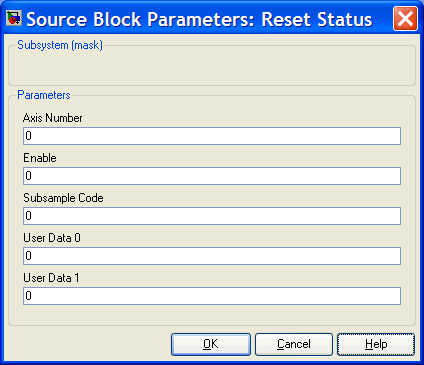Click into the User Data 0 field
The image size is (424, 365).
click(x=212, y=256)
